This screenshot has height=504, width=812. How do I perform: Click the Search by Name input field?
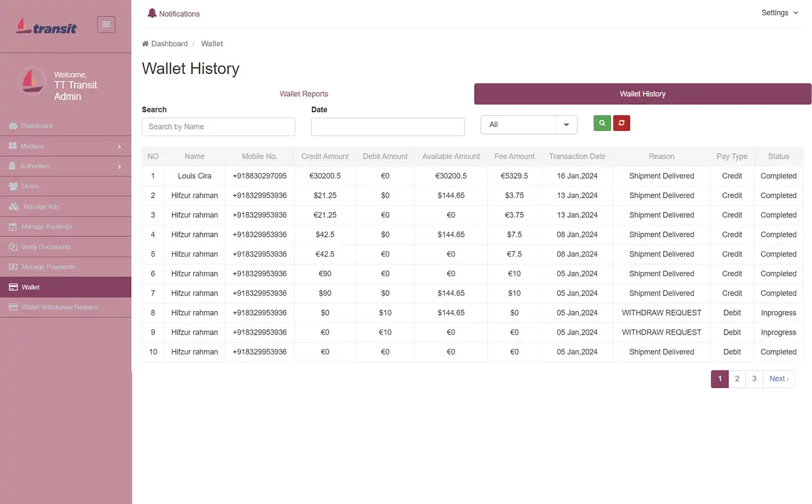click(x=218, y=127)
